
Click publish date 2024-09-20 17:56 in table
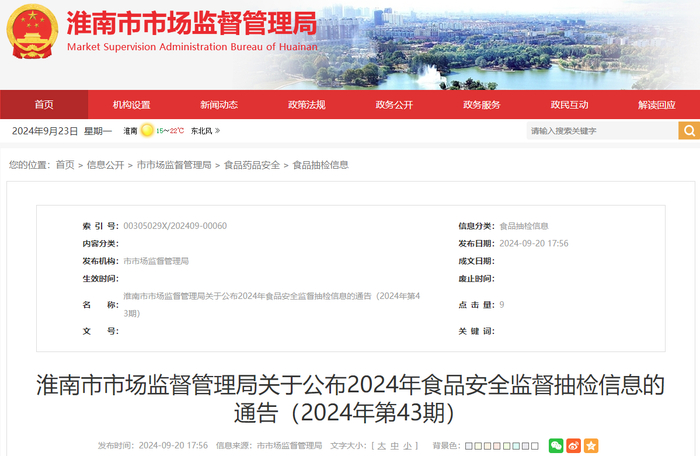(x=534, y=243)
